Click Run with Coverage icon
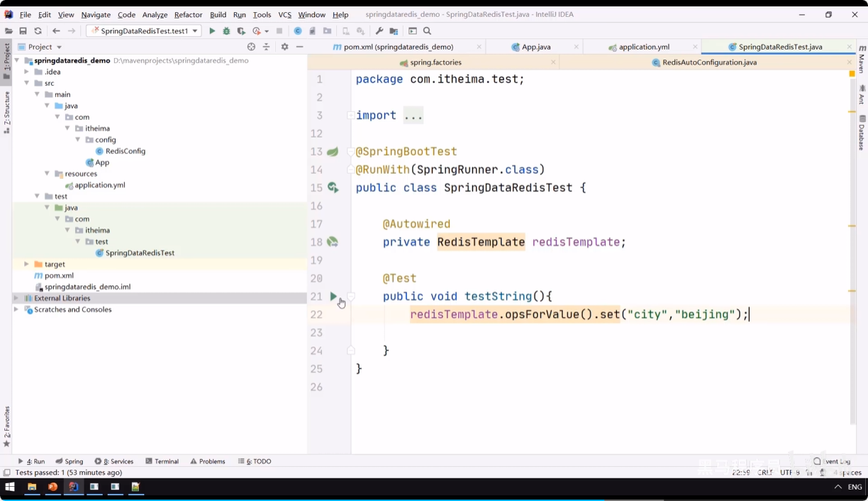Image resolution: width=868 pixels, height=501 pixels. pyautogui.click(x=241, y=31)
